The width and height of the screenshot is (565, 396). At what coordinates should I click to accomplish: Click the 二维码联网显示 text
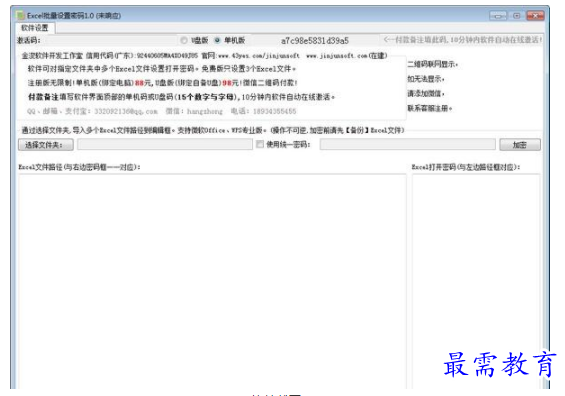coord(432,64)
